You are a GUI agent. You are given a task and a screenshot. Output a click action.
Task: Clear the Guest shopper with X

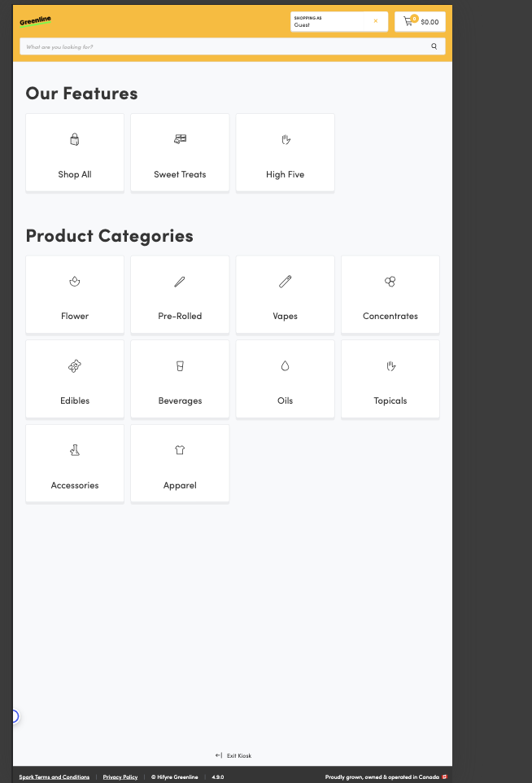[x=375, y=21]
